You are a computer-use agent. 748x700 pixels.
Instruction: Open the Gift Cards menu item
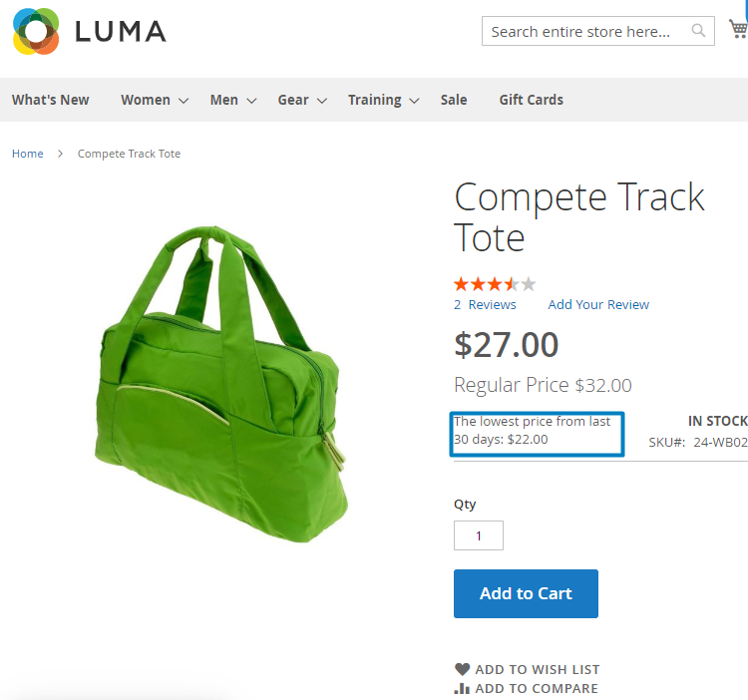(x=531, y=100)
